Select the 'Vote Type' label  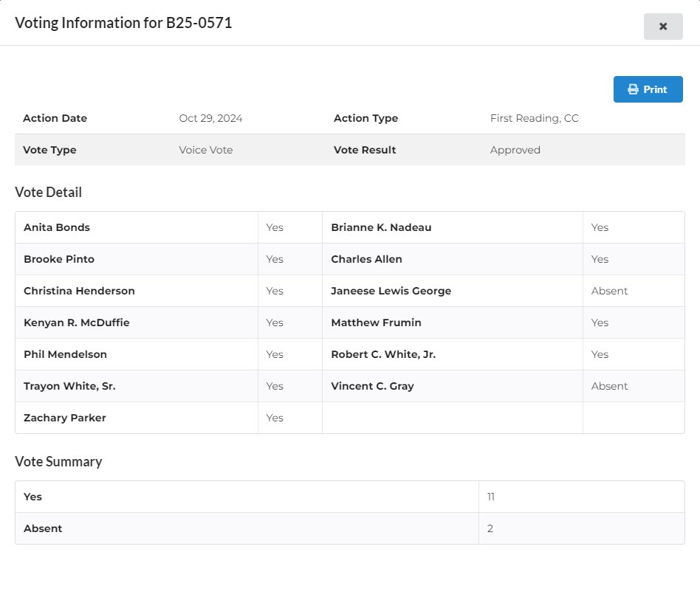coord(49,150)
